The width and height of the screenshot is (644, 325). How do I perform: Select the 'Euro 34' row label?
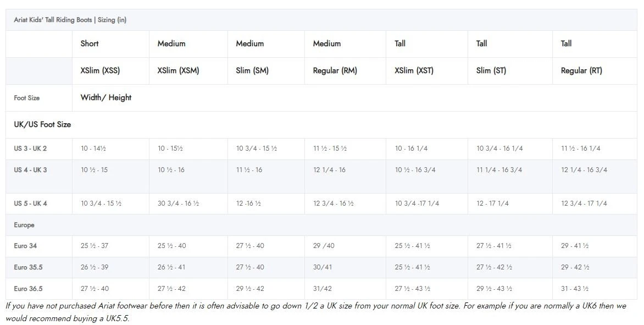point(25,246)
